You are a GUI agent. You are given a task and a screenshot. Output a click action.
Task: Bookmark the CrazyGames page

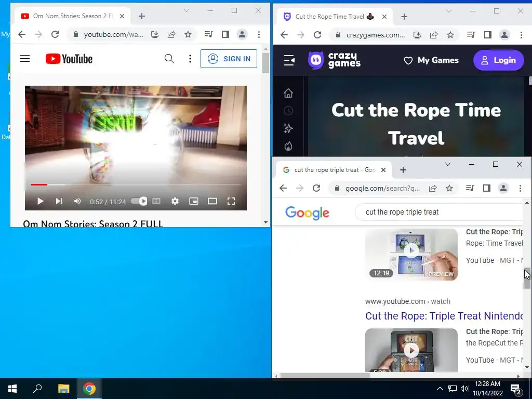pos(450,35)
